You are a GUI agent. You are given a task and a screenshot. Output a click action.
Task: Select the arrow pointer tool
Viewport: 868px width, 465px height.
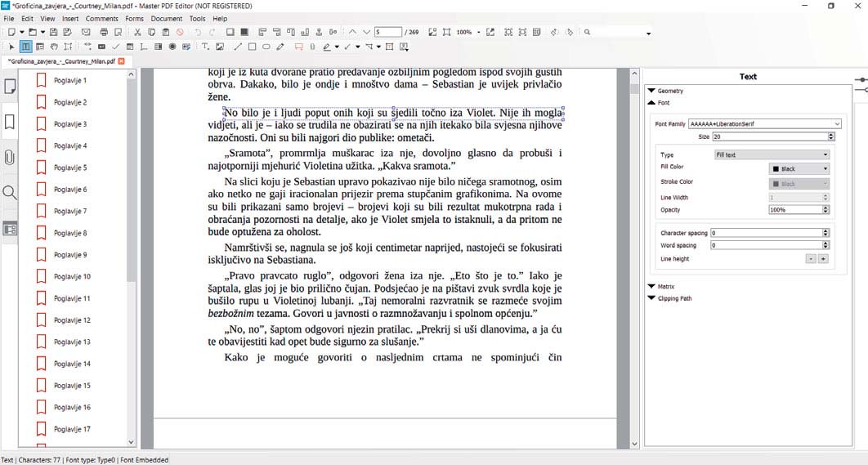[x=11, y=47]
